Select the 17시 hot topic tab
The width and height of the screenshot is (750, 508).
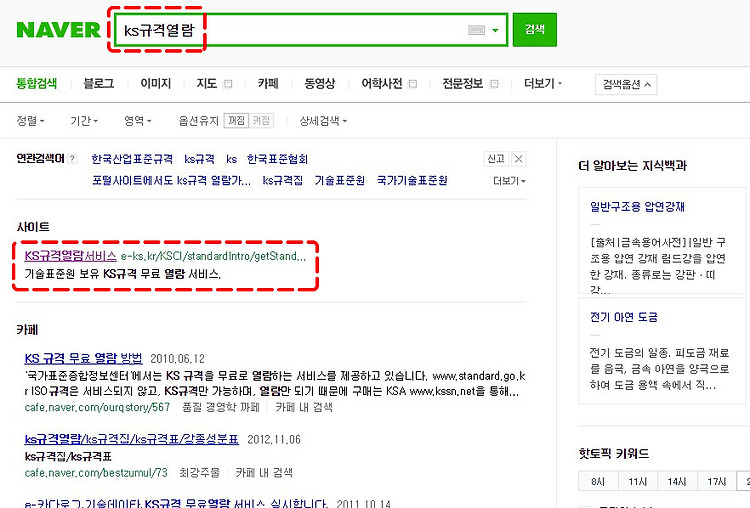(717, 482)
